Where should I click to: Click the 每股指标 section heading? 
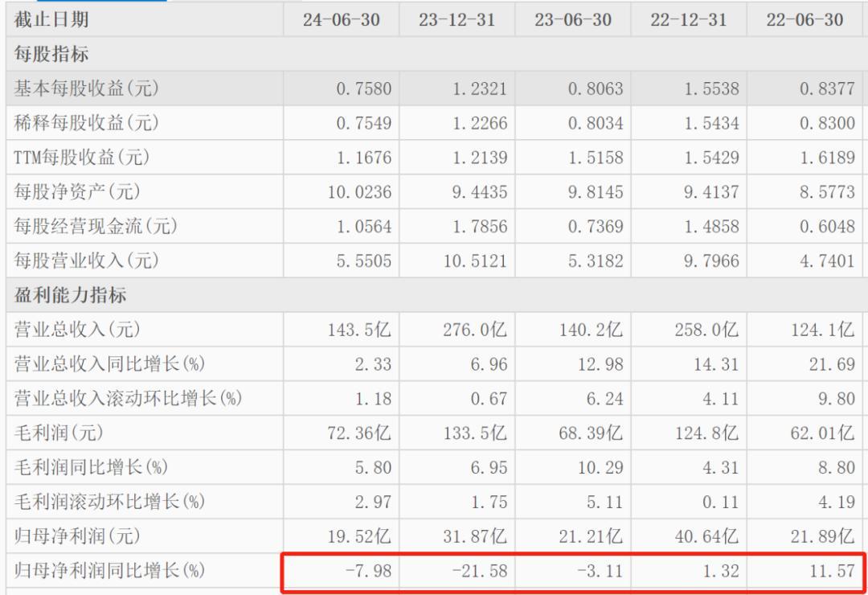point(51,55)
